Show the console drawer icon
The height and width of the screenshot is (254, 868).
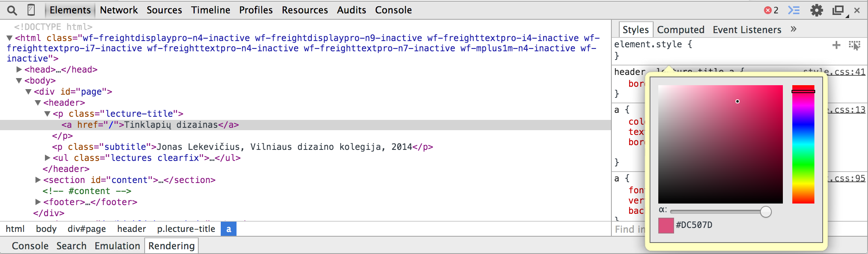pos(794,10)
